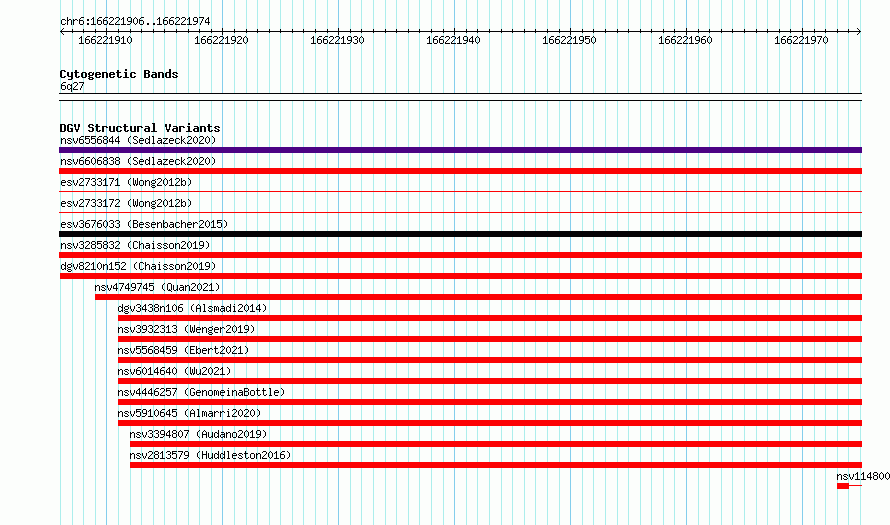
Task: Open the nsv3285832 (Chaisson2019) label
Action: (x=135, y=245)
